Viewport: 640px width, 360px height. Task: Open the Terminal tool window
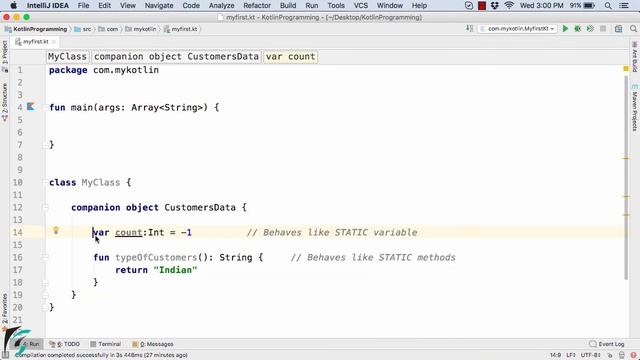106,344
